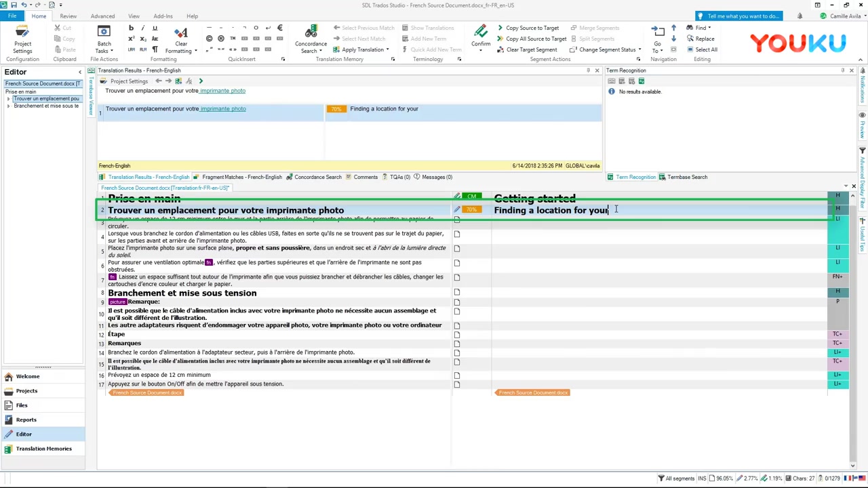Copy All Source to Target
868x488 pixels.
(536, 39)
